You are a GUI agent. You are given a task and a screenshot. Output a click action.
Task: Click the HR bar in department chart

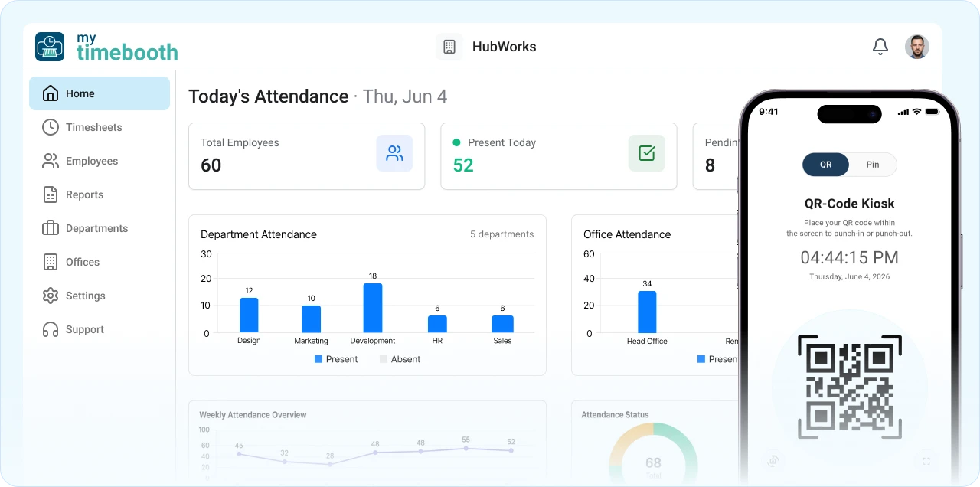coord(437,324)
